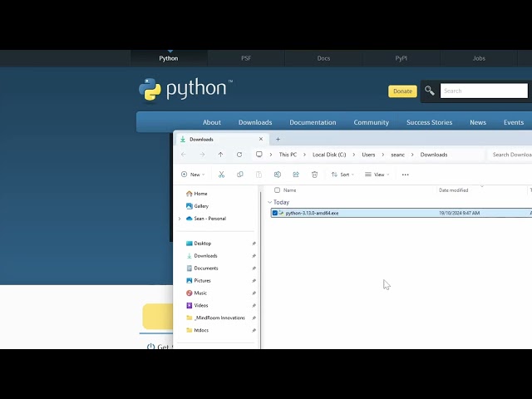
Task: Open Pictures in the navigation pane
Action: [199, 281]
